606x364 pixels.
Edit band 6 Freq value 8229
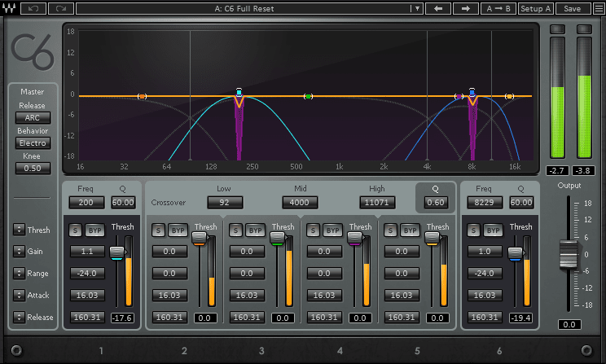tap(485, 202)
